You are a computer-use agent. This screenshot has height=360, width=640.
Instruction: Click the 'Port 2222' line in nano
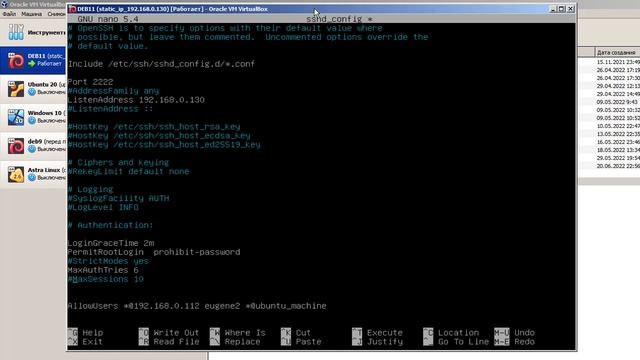[91, 82]
